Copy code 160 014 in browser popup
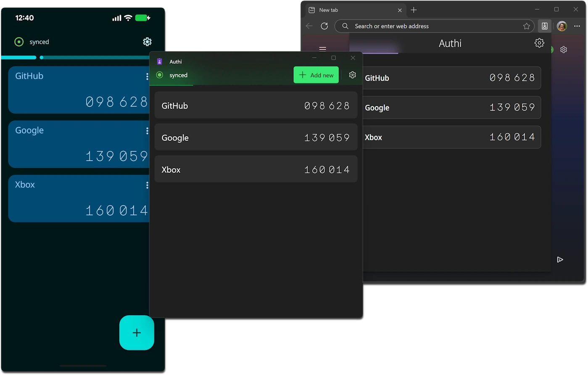This screenshot has height=375, width=588. [x=512, y=137]
